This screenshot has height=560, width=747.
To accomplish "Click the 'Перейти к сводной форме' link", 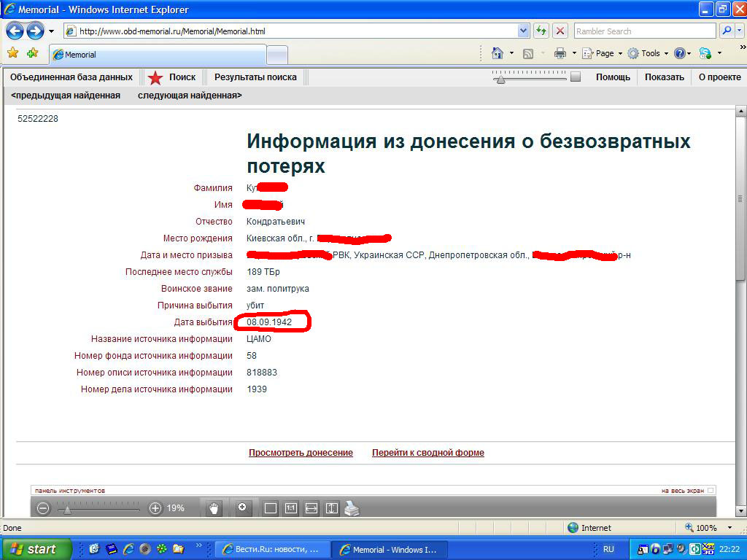I will coord(427,452).
